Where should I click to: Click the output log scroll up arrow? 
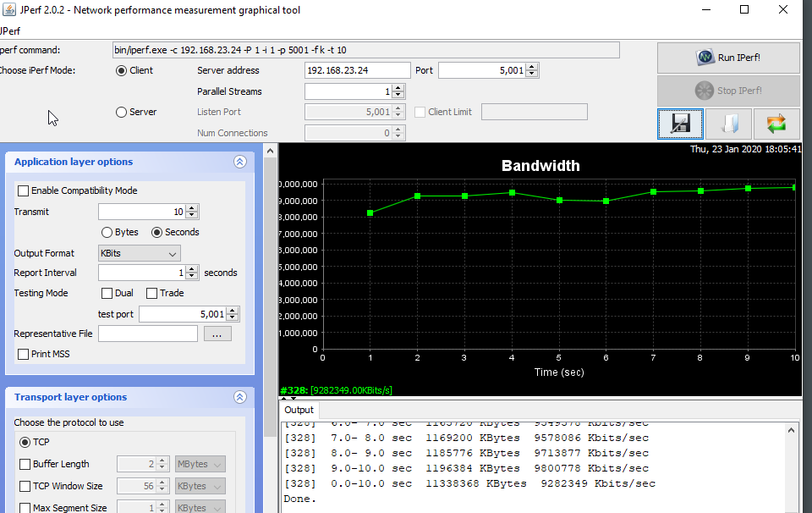point(791,431)
